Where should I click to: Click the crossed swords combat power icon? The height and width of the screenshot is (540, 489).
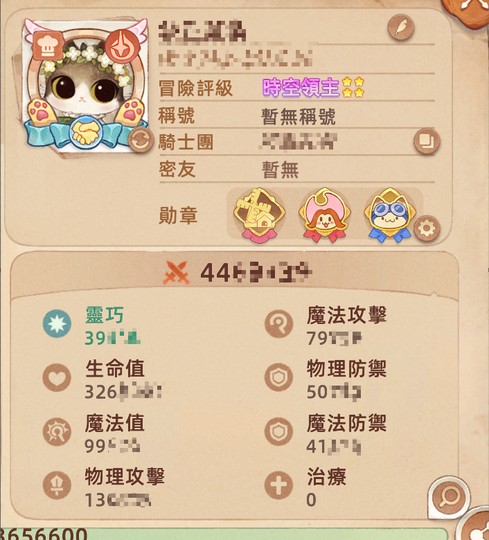177,273
